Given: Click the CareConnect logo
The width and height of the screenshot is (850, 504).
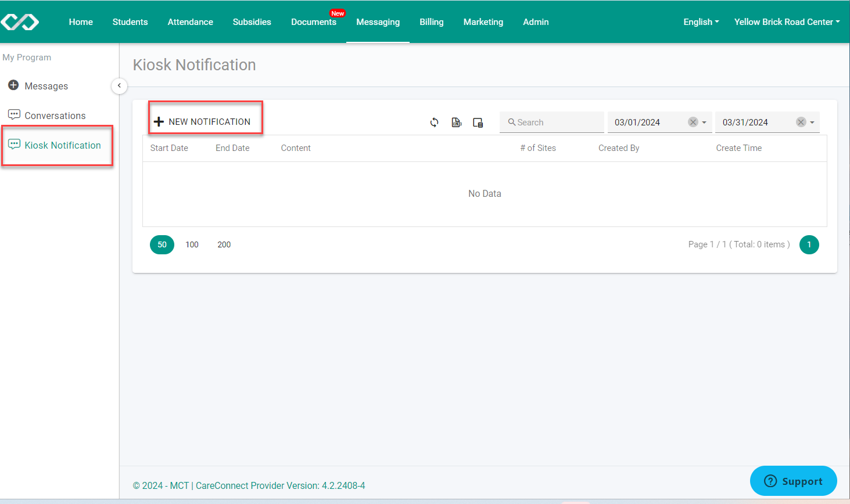Looking at the screenshot, I should click(20, 22).
